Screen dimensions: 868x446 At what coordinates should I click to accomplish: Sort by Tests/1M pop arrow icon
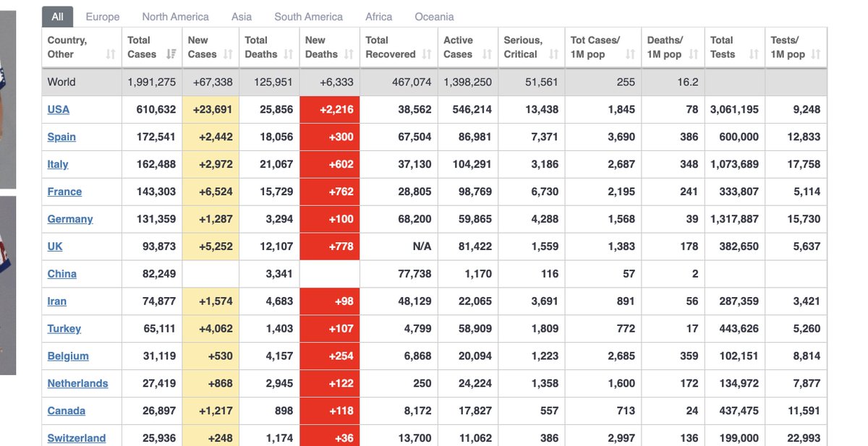[816, 54]
